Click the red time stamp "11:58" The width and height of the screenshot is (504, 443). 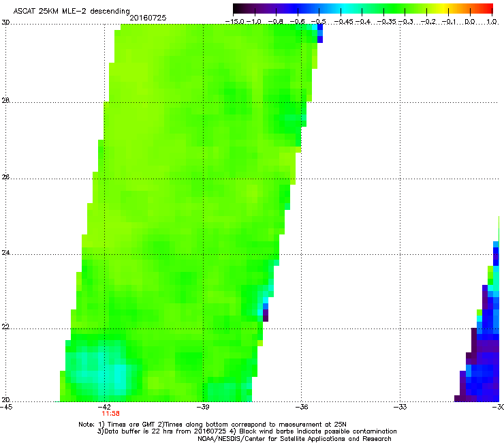click(x=110, y=414)
